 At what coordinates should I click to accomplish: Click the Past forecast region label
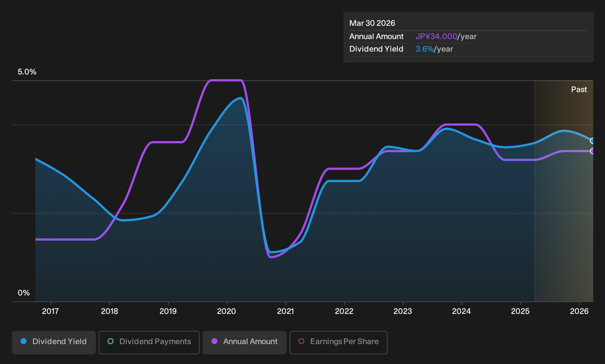pos(579,90)
